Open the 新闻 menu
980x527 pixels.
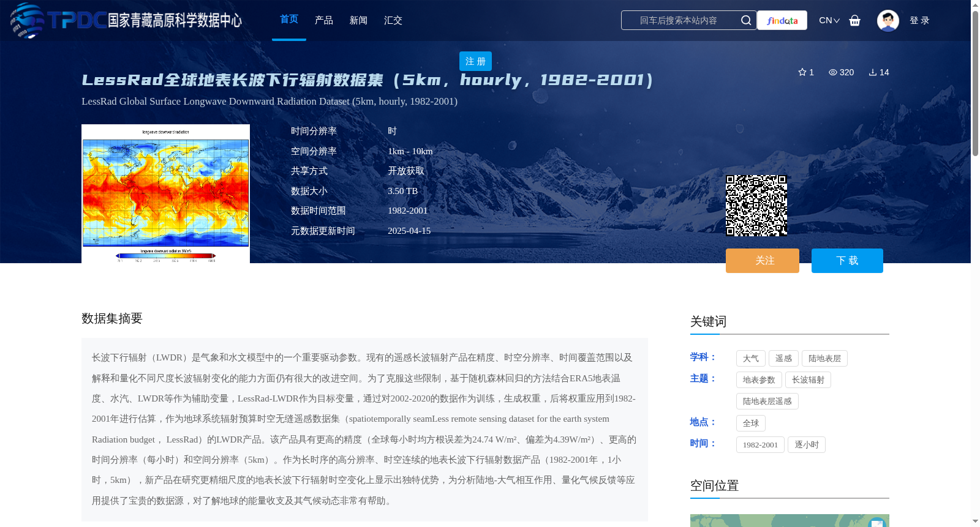click(358, 20)
